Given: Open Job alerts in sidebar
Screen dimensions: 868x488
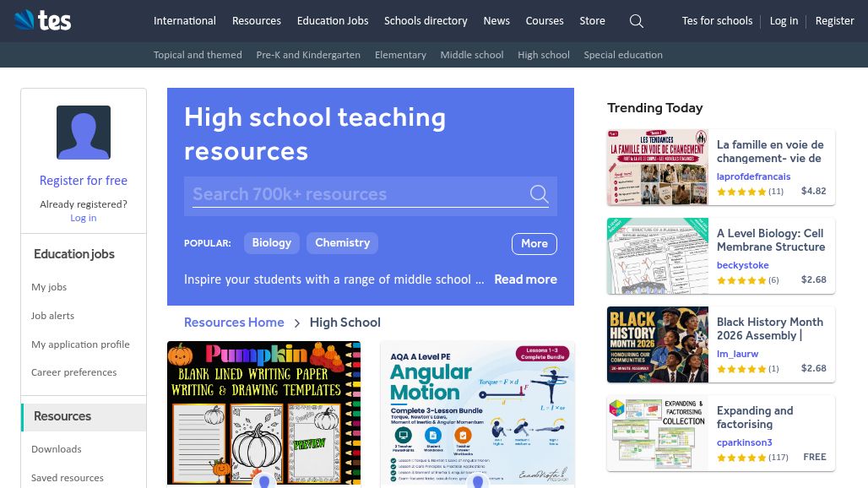Looking at the screenshot, I should click(x=52, y=316).
